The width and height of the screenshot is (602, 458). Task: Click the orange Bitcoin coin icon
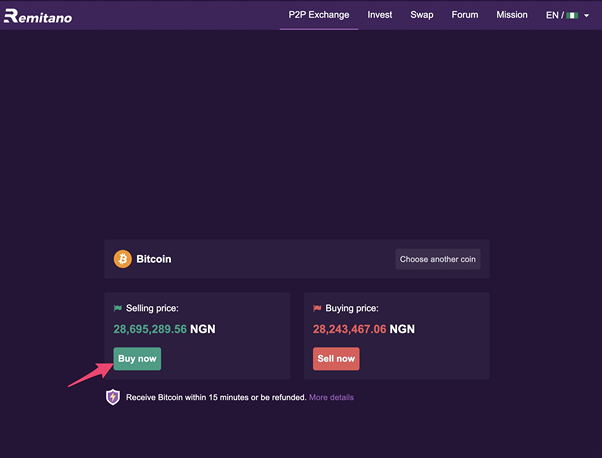[x=122, y=259]
